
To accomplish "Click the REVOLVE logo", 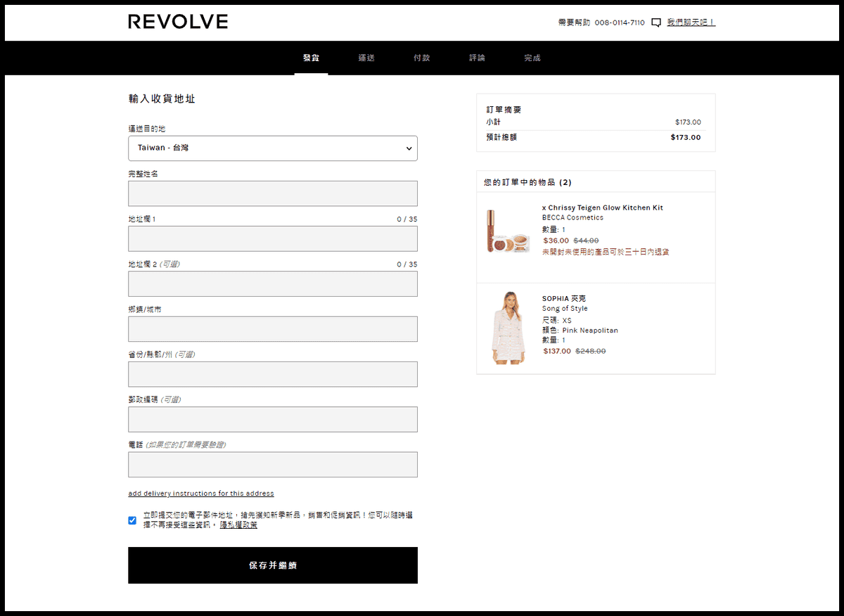I will (x=177, y=22).
